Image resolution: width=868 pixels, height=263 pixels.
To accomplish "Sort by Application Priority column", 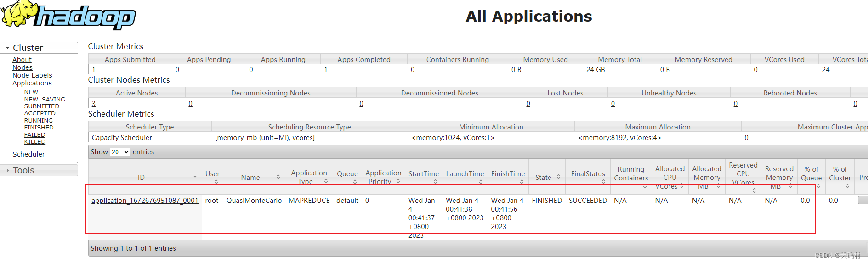I will click(x=384, y=177).
